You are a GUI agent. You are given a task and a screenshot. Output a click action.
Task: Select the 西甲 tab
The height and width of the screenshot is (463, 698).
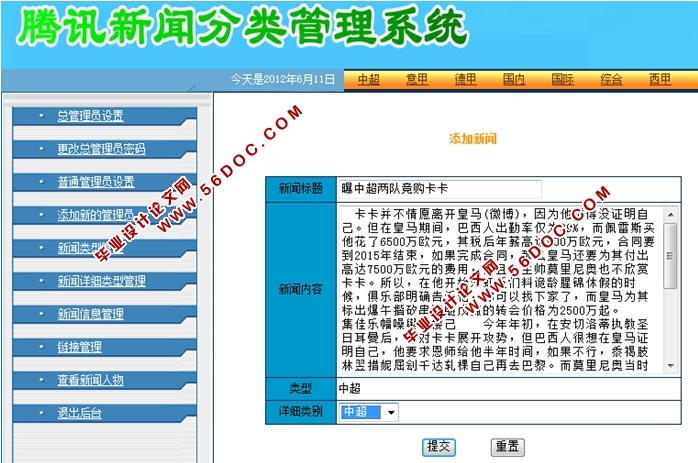pos(660,80)
